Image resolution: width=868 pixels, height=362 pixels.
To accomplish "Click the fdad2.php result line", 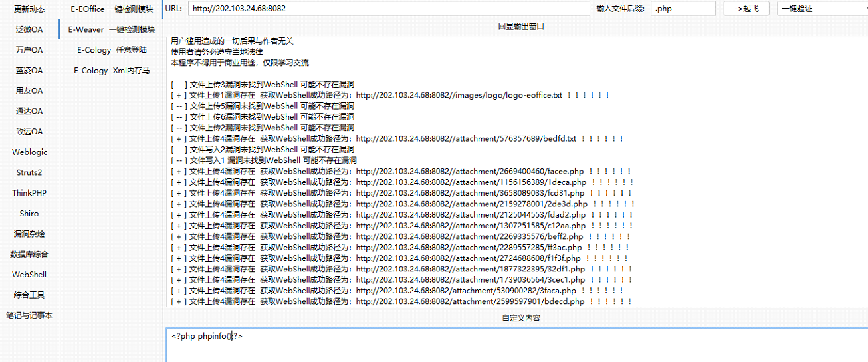I will (x=401, y=214).
